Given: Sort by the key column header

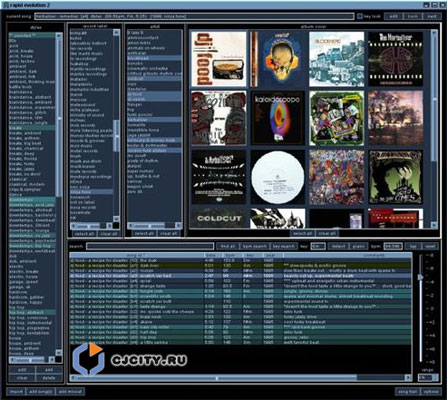Looking at the screenshot, I should click(252, 255).
